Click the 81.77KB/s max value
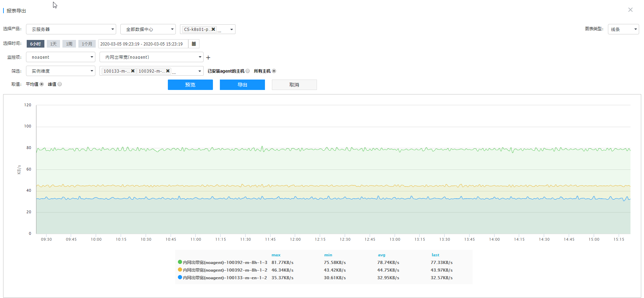Viewport: 644px width, 298px height. 282,262
